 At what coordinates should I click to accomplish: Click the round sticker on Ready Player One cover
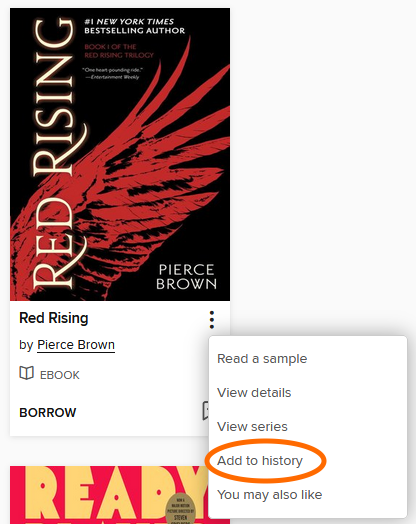(x=180, y=509)
